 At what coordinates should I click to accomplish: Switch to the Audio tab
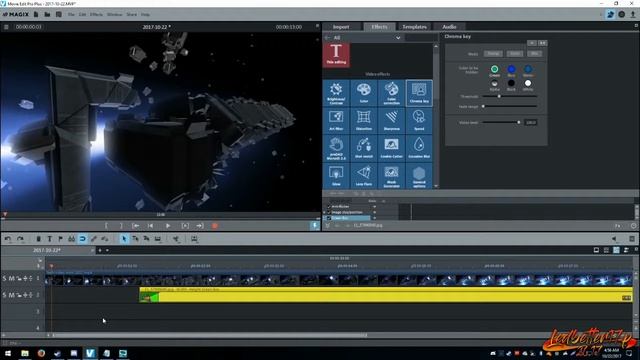449,27
